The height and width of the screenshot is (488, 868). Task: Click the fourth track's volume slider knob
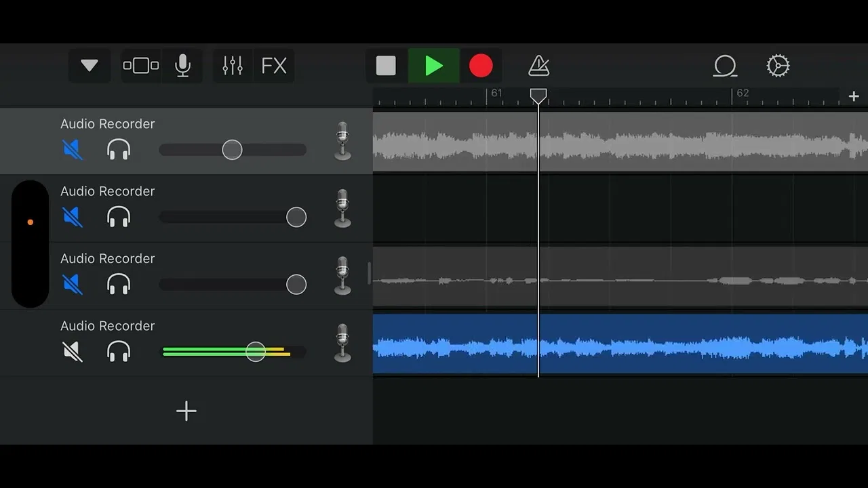[256, 351]
